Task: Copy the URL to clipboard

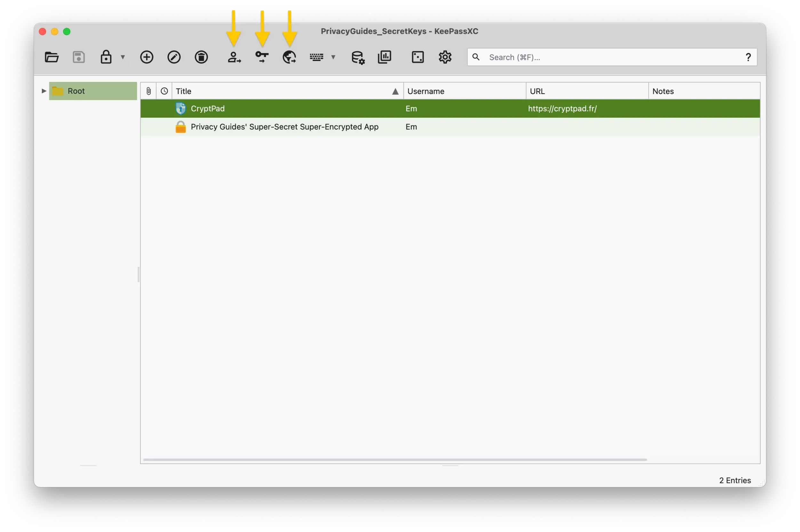Action: [x=289, y=57]
